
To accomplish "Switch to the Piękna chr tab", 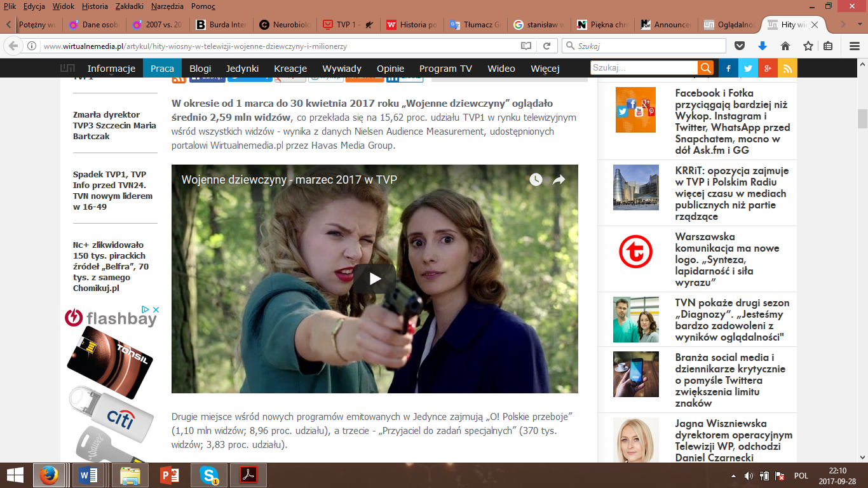I will point(604,25).
